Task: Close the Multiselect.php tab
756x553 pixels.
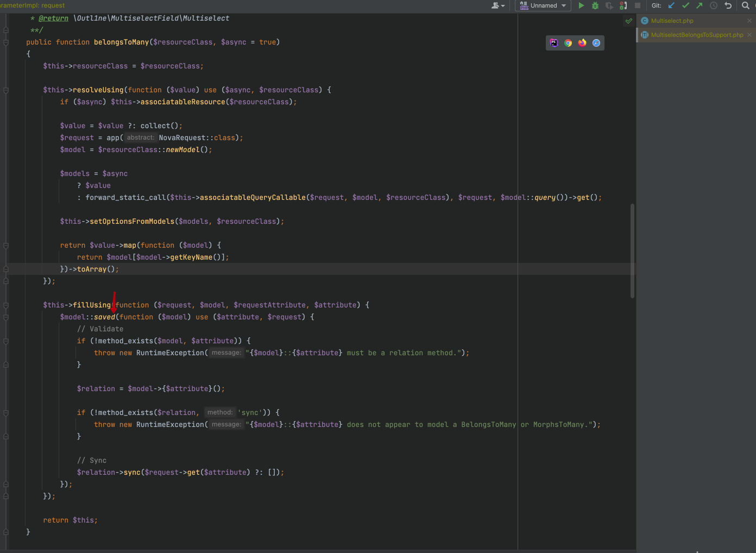Action: coord(749,21)
